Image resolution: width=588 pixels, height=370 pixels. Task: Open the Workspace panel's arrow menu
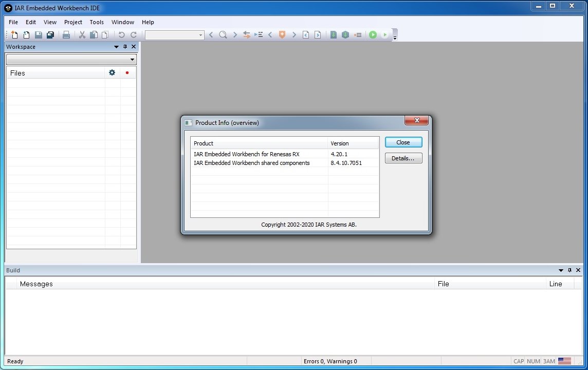[x=116, y=47]
